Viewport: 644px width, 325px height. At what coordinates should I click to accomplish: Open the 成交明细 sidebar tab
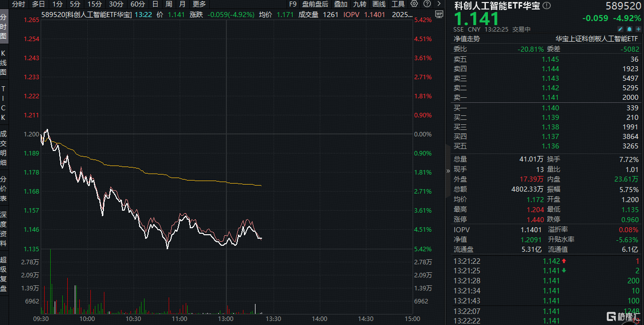pyautogui.click(x=4, y=148)
